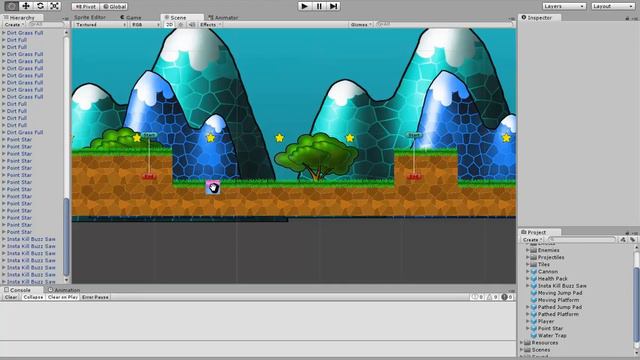Click the Project search field
The image size is (640, 360).
(581, 240)
